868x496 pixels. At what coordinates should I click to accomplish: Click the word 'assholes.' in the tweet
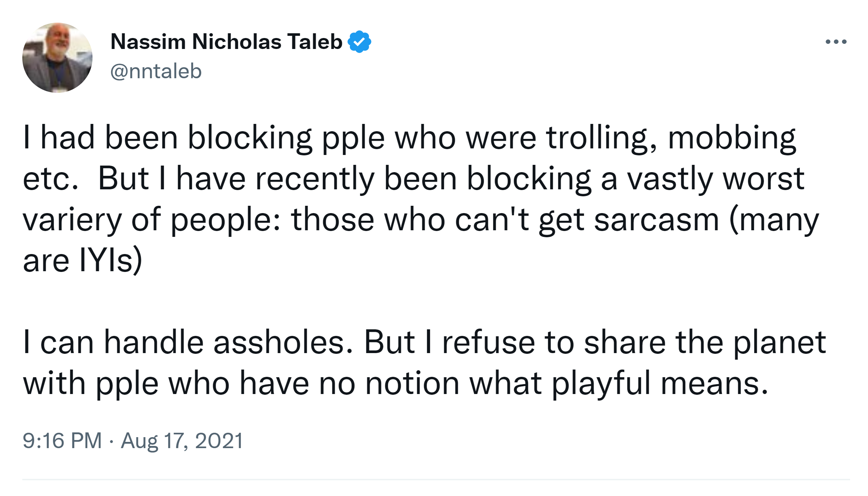[283, 342]
